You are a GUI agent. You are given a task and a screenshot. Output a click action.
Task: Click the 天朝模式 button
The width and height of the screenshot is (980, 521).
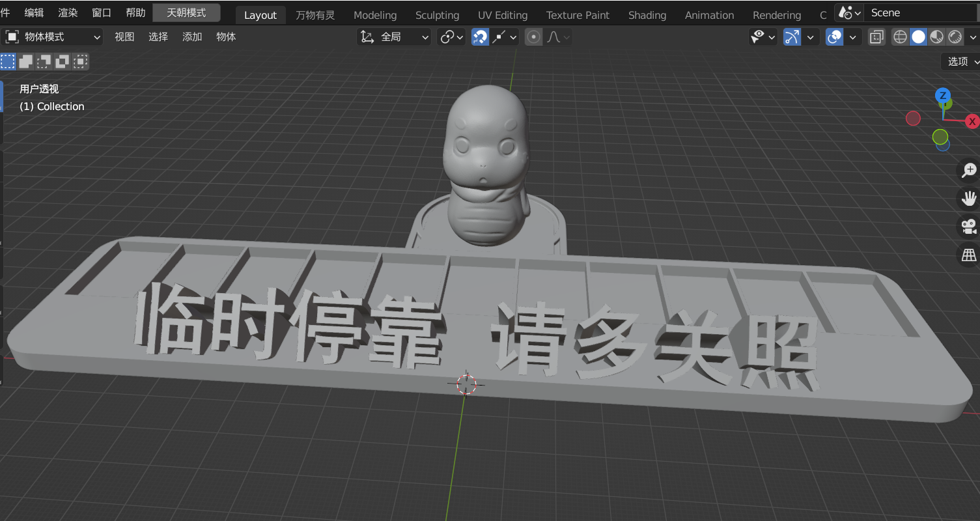tap(186, 12)
